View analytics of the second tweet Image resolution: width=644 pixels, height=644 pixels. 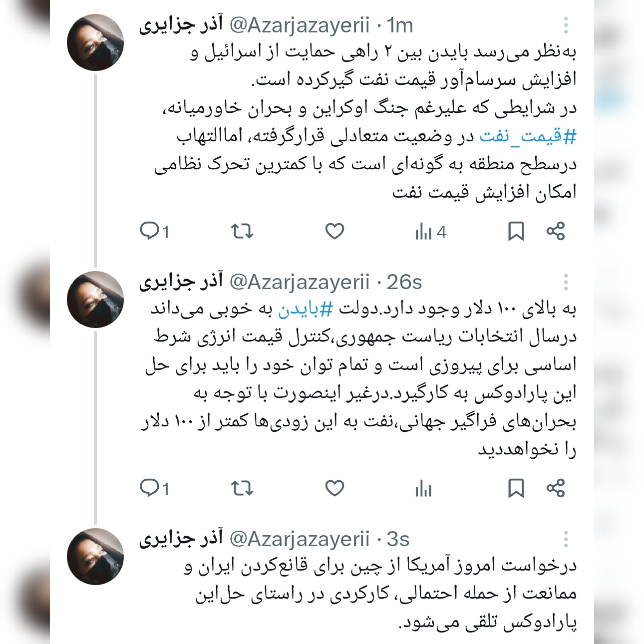(x=423, y=489)
